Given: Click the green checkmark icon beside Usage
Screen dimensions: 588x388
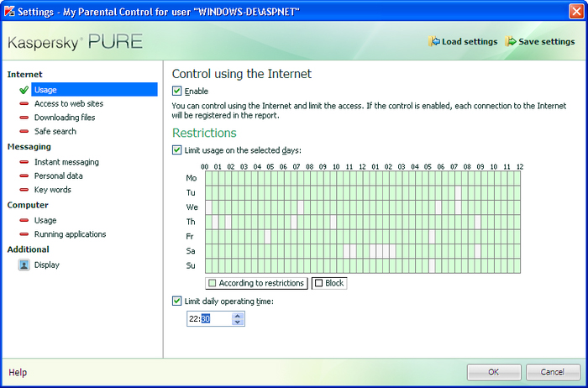Looking at the screenshot, I should (24, 90).
